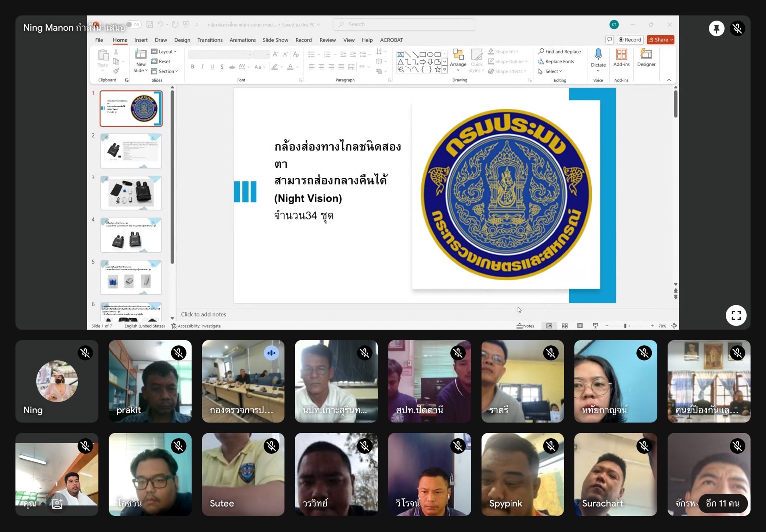Image resolution: width=766 pixels, height=532 pixels.
Task: Click the Undo arrow icon
Action: [x=160, y=24]
